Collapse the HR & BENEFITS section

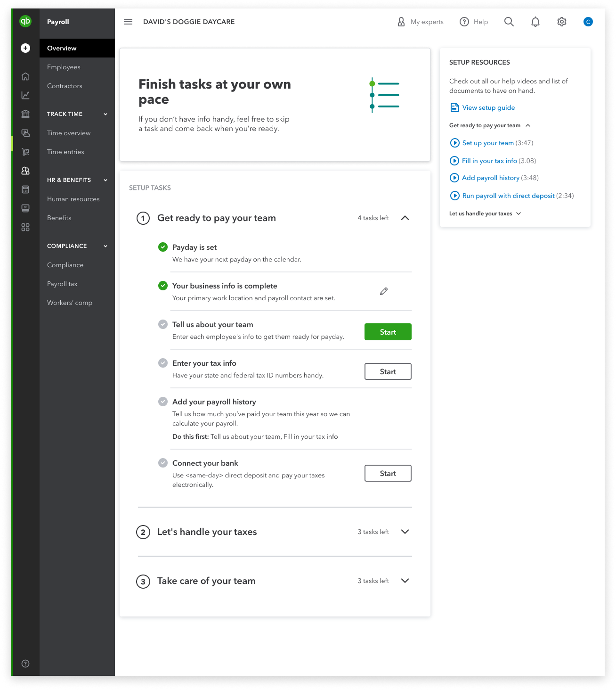(105, 180)
